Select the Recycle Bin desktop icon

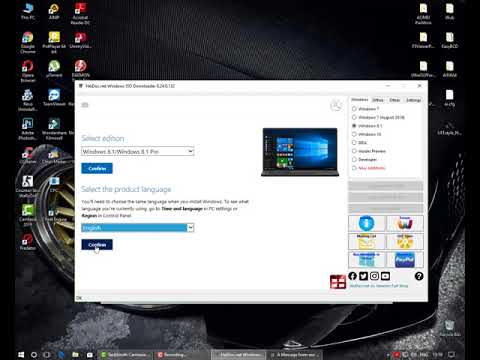pos(450,328)
